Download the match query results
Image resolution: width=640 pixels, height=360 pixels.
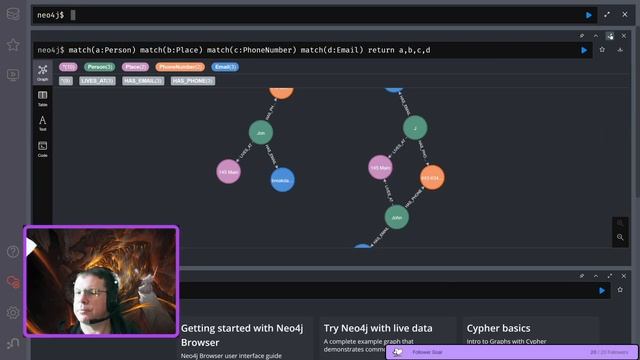620,50
